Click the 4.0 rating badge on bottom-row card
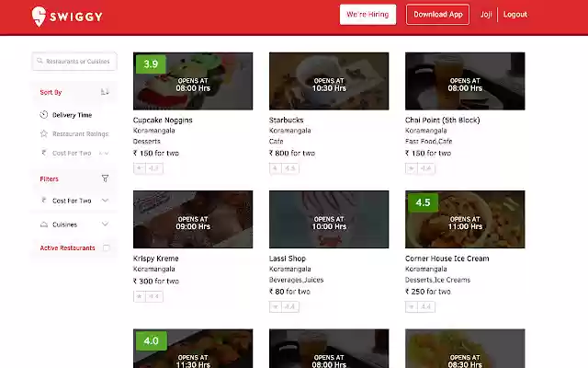 coord(151,341)
